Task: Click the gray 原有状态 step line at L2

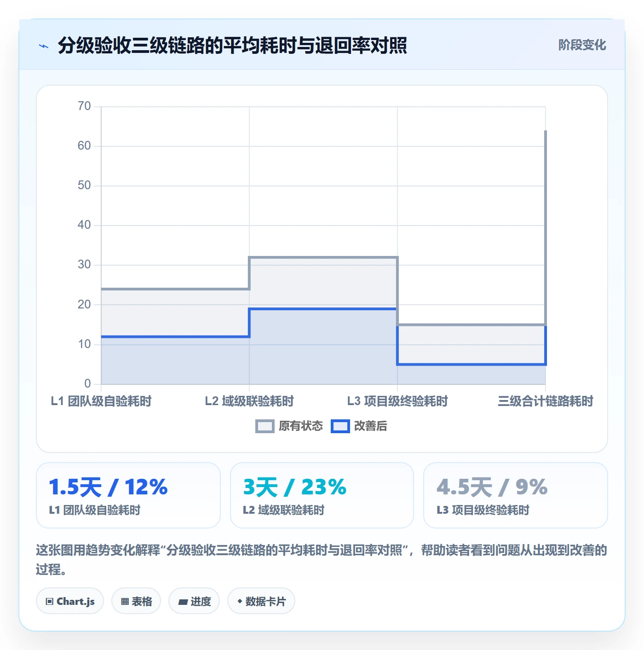Action: tap(323, 257)
